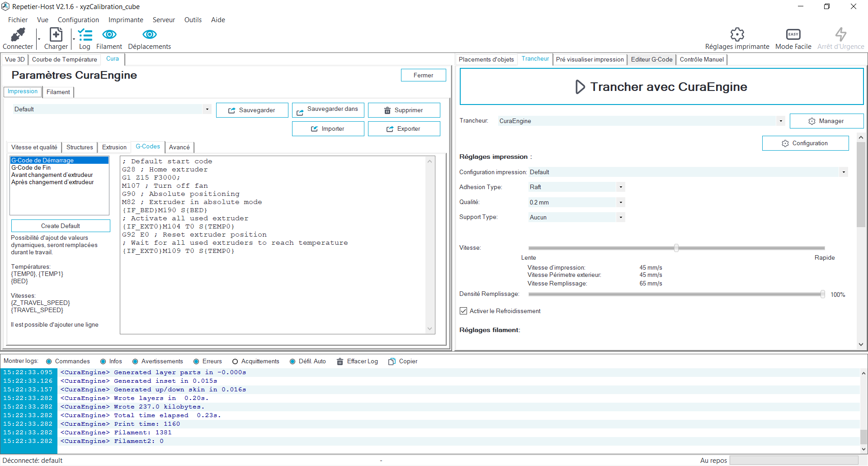Open the Fichier menu
The image size is (868, 466).
[18, 20]
